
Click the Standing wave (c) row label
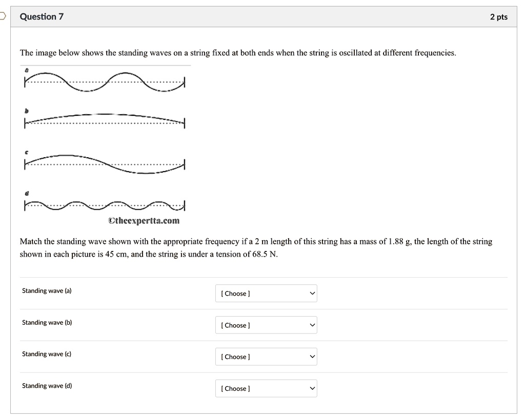[x=47, y=354]
